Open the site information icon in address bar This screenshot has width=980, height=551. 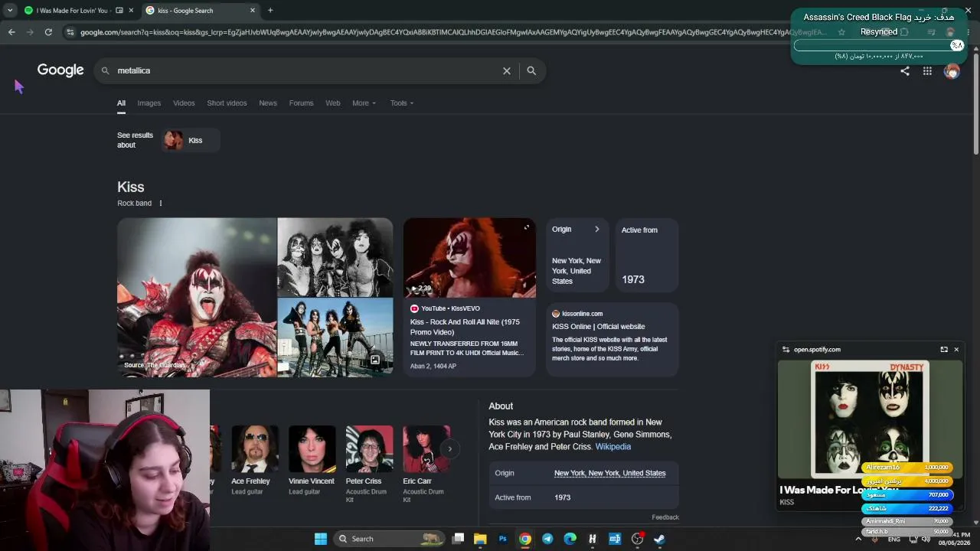click(70, 32)
